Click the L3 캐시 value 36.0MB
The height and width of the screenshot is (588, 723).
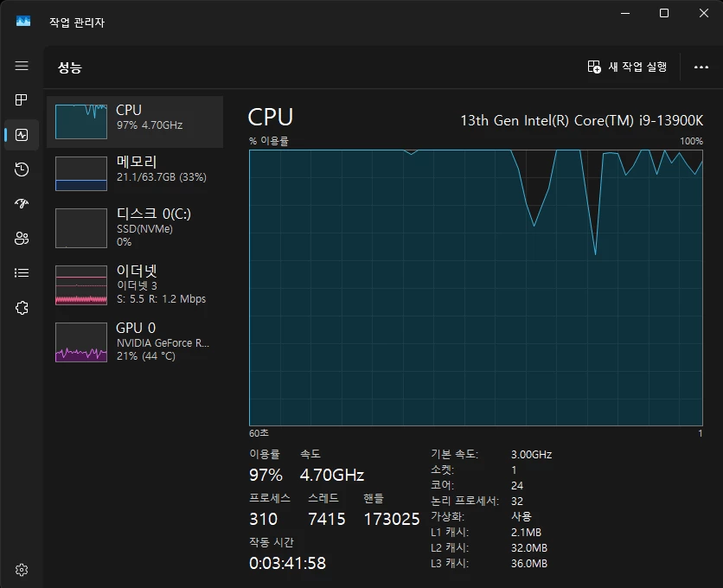(x=529, y=563)
